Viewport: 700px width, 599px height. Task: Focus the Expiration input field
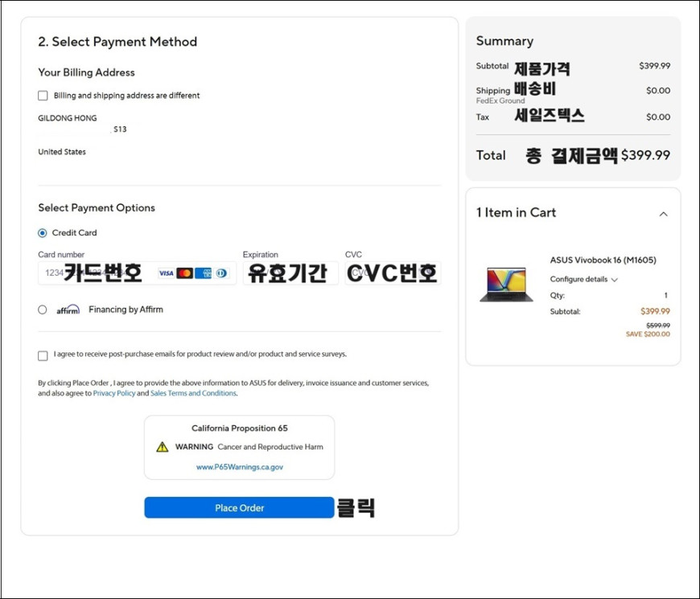tap(290, 273)
